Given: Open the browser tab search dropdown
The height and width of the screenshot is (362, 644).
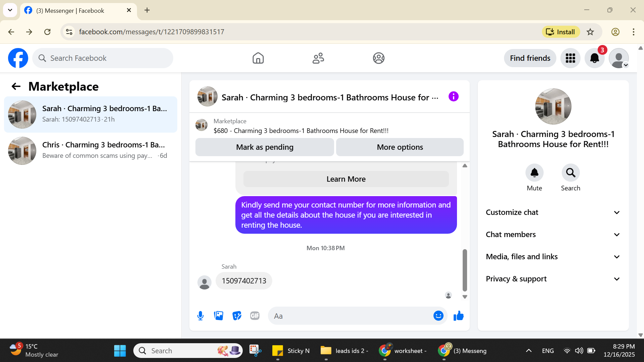Looking at the screenshot, I should click(x=10, y=10).
